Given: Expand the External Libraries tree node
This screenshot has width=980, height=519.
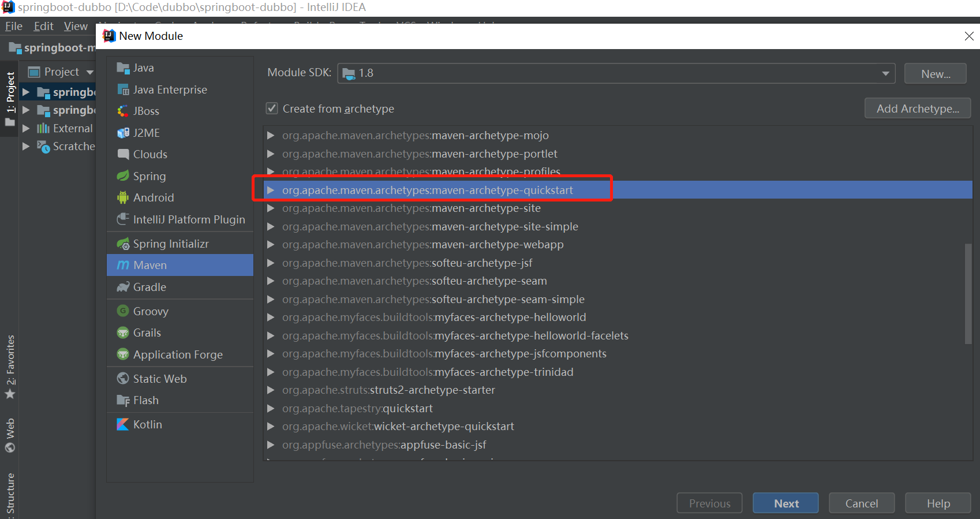Looking at the screenshot, I should tap(26, 128).
